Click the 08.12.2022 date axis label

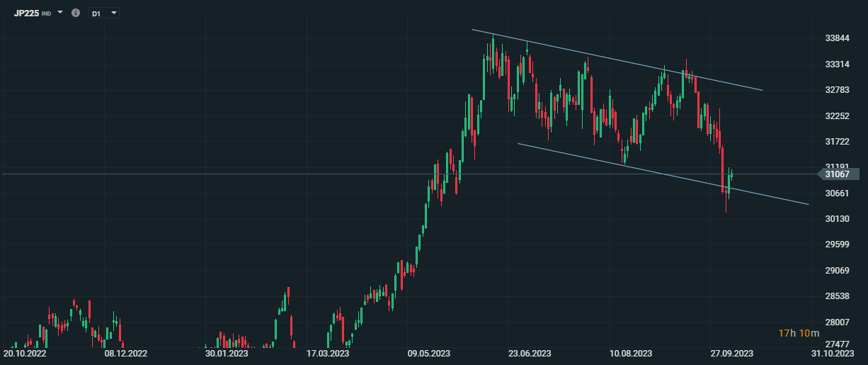pos(126,353)
